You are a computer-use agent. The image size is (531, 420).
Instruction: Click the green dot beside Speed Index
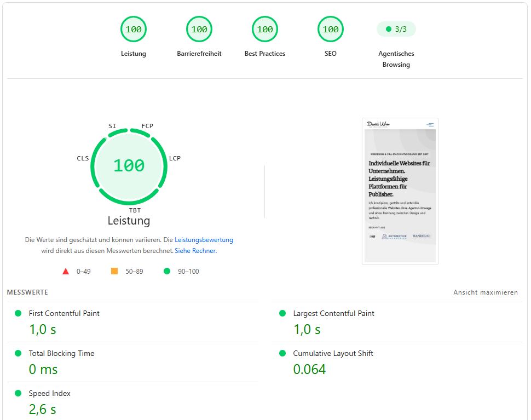click(18, 393)
